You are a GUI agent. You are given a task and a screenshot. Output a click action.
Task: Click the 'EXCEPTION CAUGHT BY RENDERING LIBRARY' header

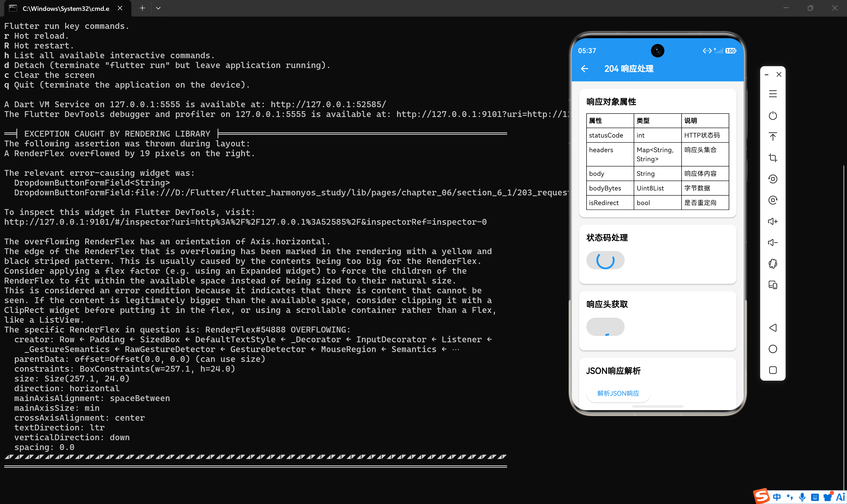[117, 134]
